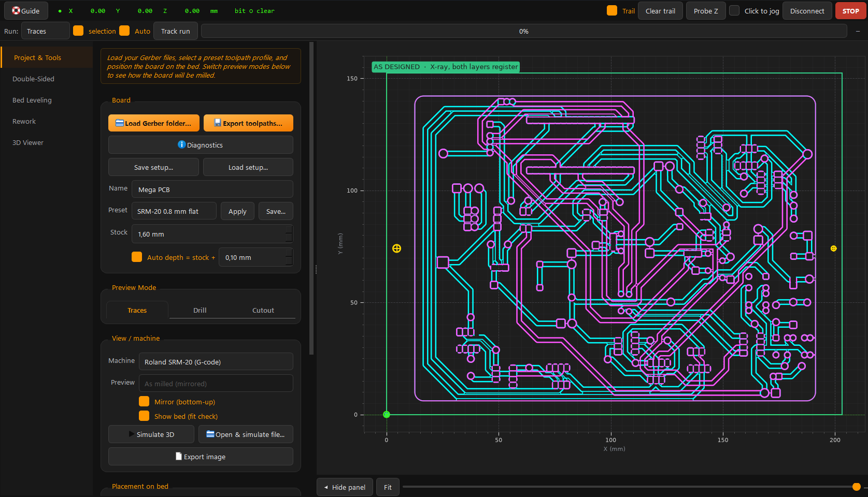Click Probe Z button
This screenshot has height=497, width=868.
(x=706, y=11)
